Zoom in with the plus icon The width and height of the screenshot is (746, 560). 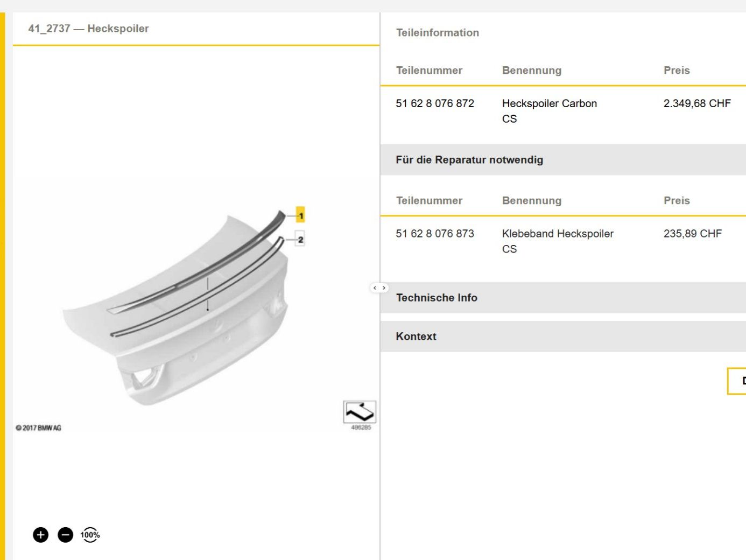(x=41, y=535)
